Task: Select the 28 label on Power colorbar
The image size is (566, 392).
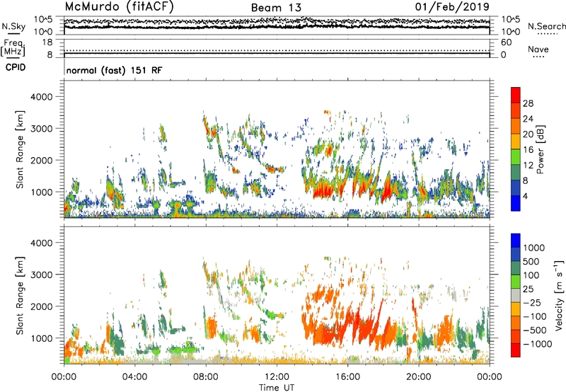Action: (528, 103)
